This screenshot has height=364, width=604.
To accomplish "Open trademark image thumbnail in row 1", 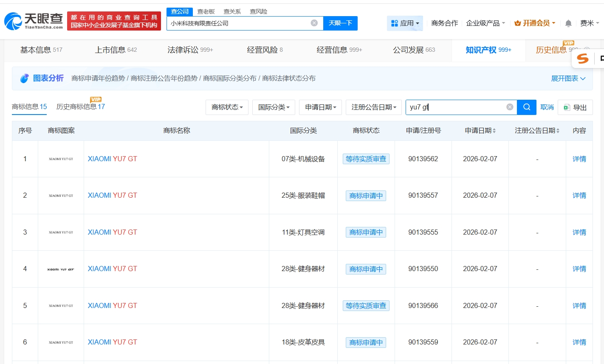I will point(61,159).
